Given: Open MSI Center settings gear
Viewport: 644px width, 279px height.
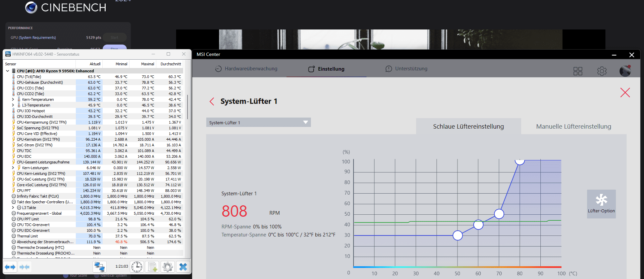Looking at the screenshot, I should (x=602, y=71).
